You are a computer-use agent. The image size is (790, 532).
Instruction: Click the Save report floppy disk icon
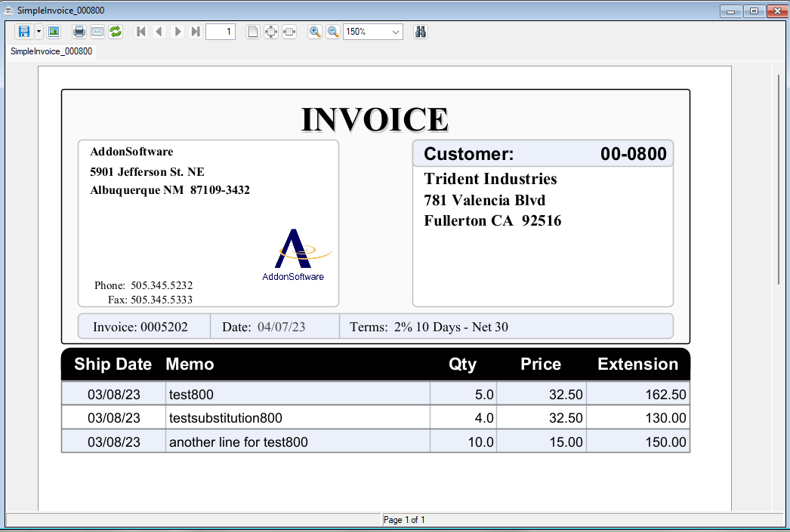tap(23, 32)
